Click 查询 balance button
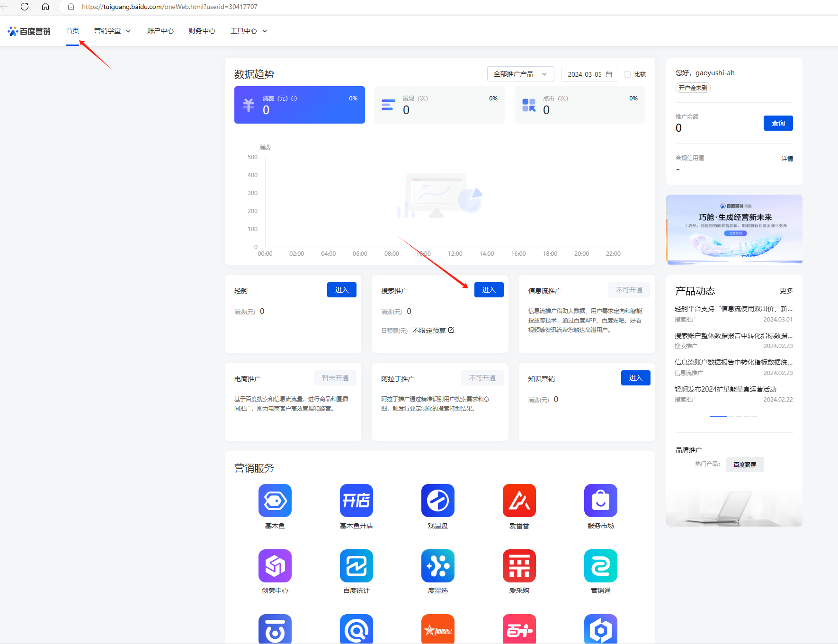This screenshot has height=644, width=838. (778, 123)
